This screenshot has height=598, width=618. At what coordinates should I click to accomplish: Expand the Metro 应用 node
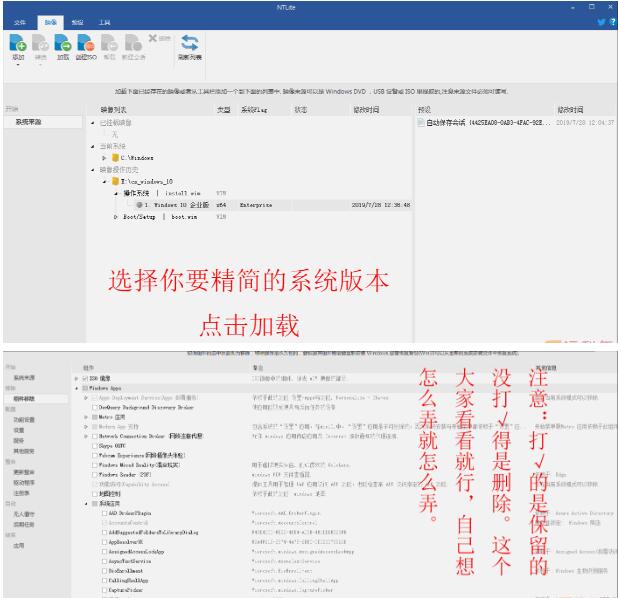[x=86, y=417]
